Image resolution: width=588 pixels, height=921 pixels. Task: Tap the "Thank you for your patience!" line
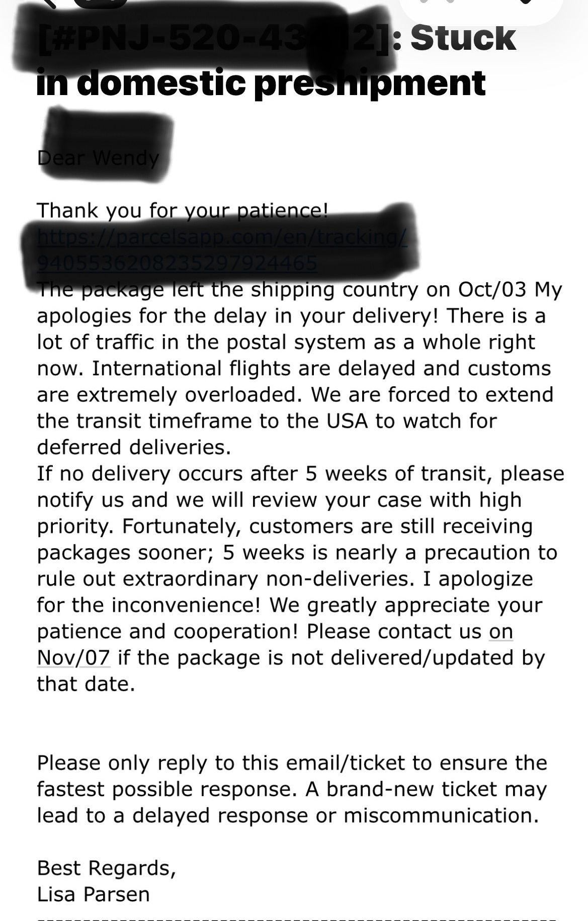pos(183,210)
